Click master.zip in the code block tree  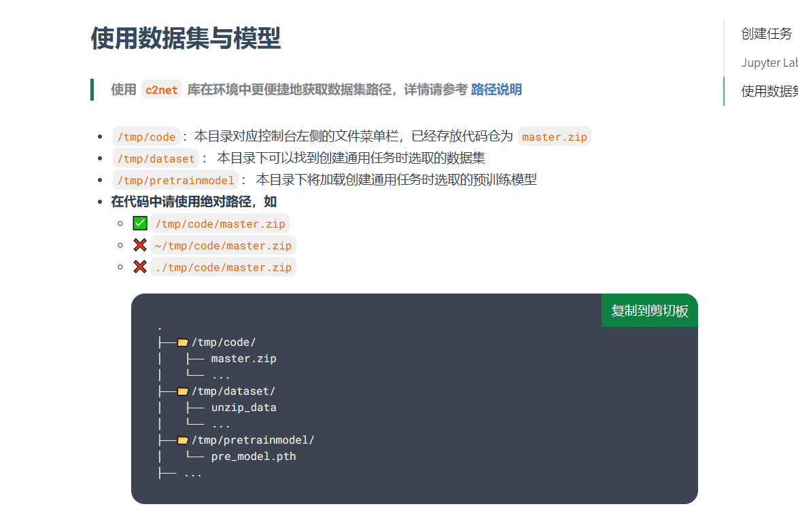coord(244,359)
